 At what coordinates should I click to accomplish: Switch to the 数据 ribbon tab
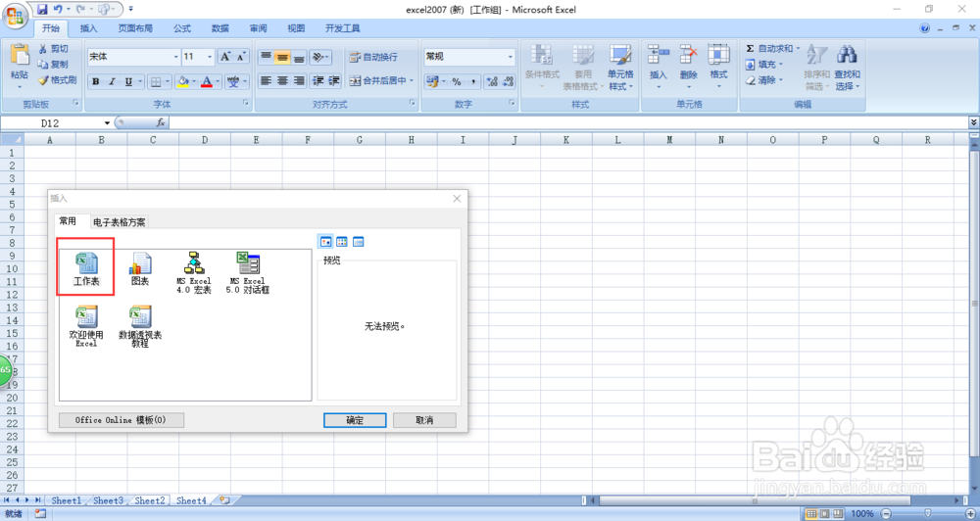tap(220, 28)
